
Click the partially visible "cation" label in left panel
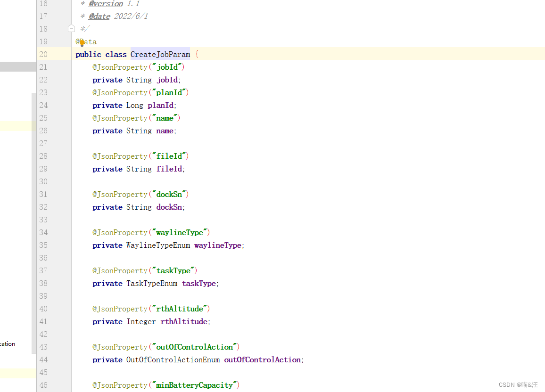tap(7, 343)
